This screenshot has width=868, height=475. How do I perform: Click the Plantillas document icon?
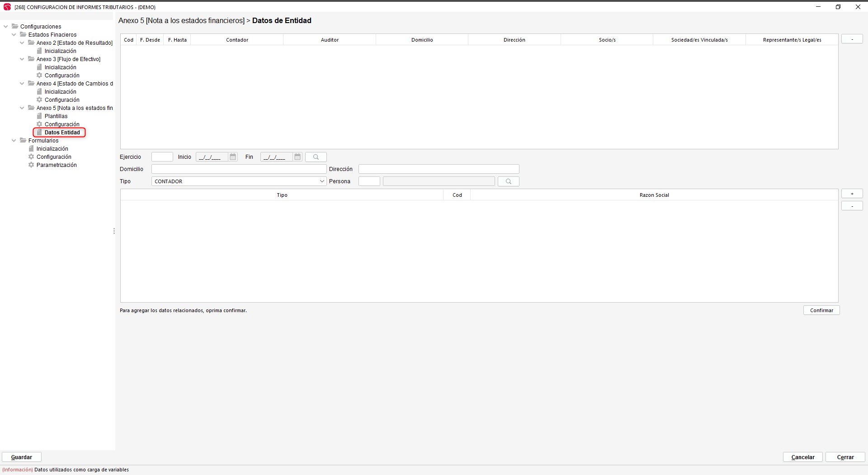[x=39, y=116]
